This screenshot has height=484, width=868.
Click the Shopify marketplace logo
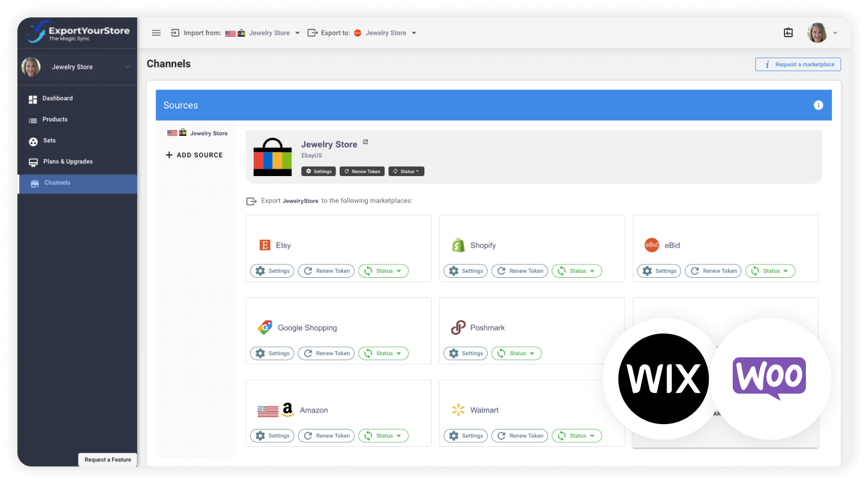[x=459, y=245]
